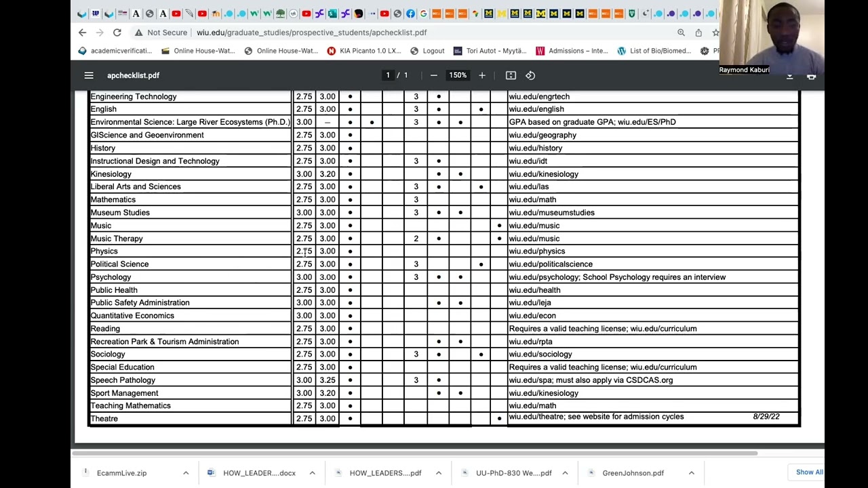Switch to the Google tab
The height and width of the screenshot is (488, 868).
424,14
